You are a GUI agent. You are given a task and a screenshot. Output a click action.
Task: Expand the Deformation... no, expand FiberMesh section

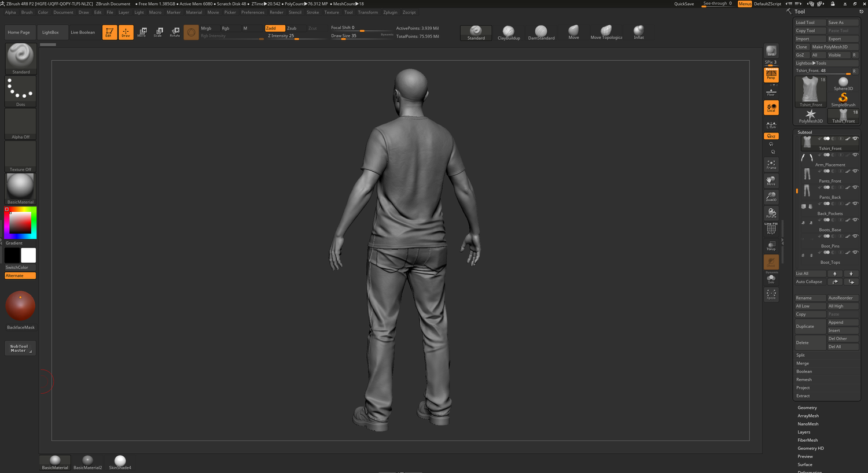807,440
